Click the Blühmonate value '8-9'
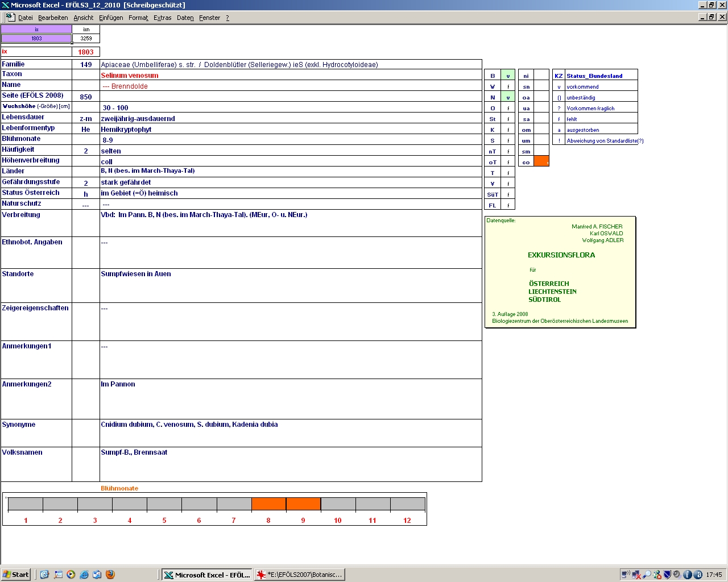Screen dimensions: 728x582 pos(291,140)
